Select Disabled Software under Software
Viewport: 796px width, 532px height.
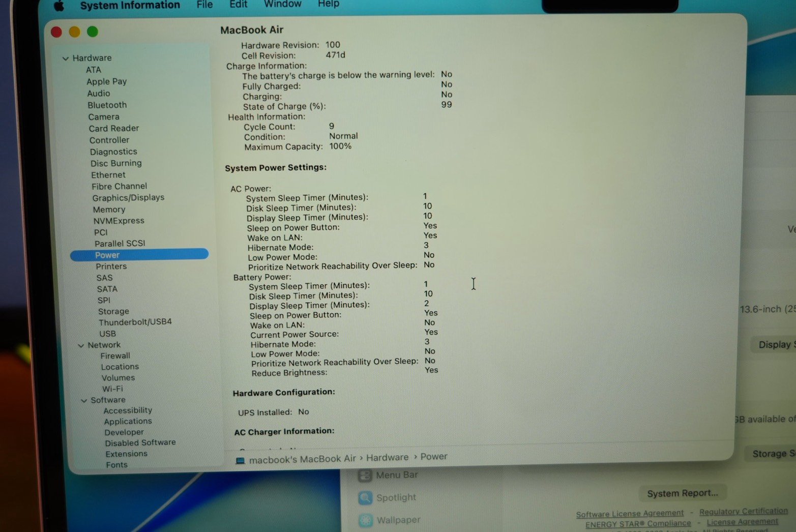[140, 443]
